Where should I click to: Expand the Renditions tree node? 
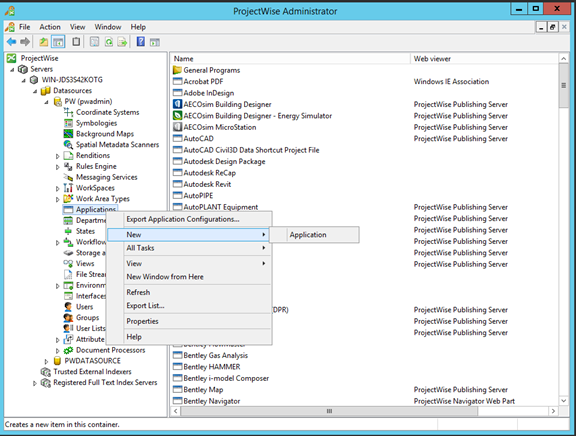pos(58,156)
